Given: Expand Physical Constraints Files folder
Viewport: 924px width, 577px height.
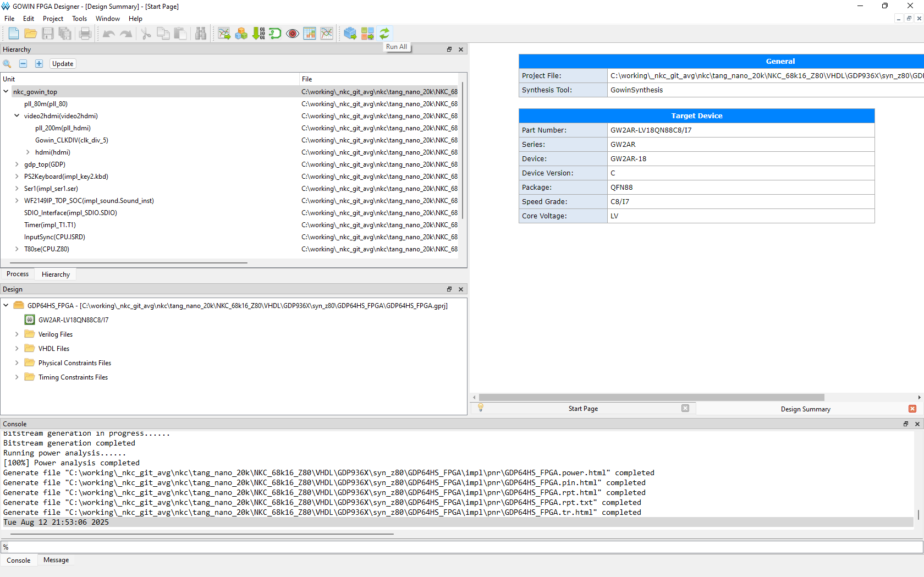Looking at the screenshot, I should (x=17, y=362).
